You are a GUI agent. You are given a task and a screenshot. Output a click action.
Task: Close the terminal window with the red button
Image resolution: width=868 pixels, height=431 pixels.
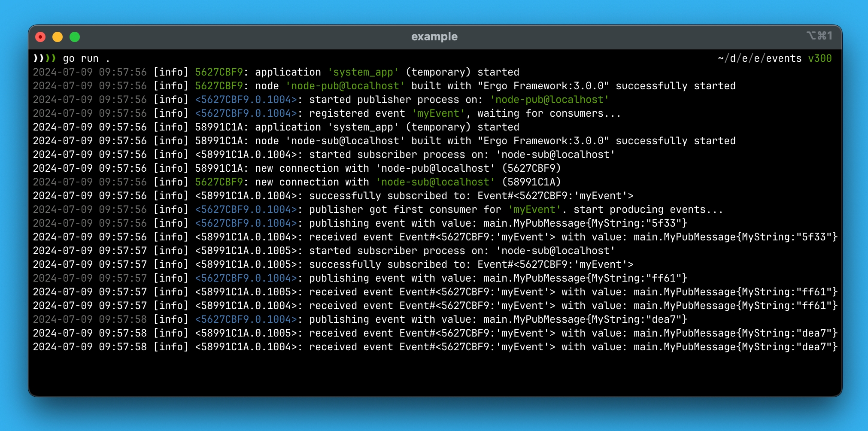(40, 37)
